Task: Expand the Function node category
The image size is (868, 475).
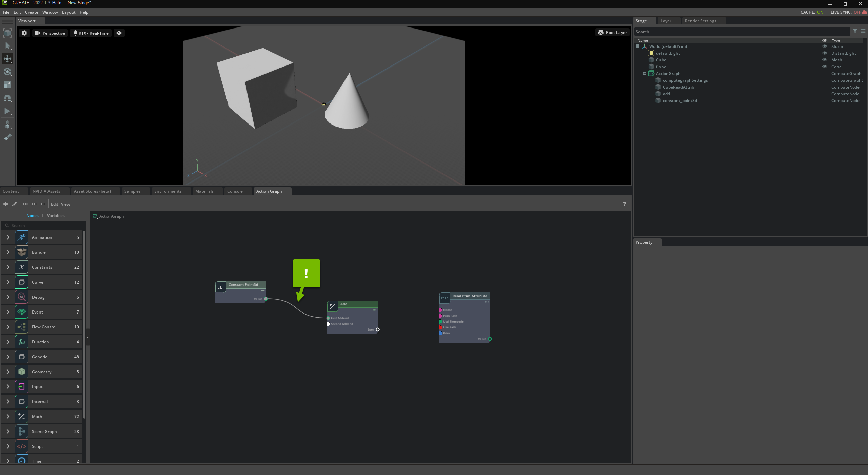Action: pyautogui.click(x=8, y=342)
